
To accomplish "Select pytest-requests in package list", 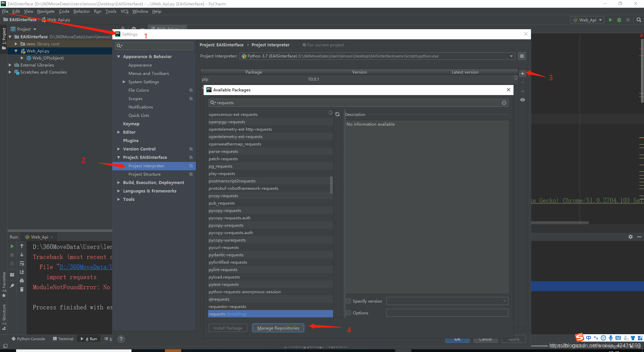I will pos(270,284).
